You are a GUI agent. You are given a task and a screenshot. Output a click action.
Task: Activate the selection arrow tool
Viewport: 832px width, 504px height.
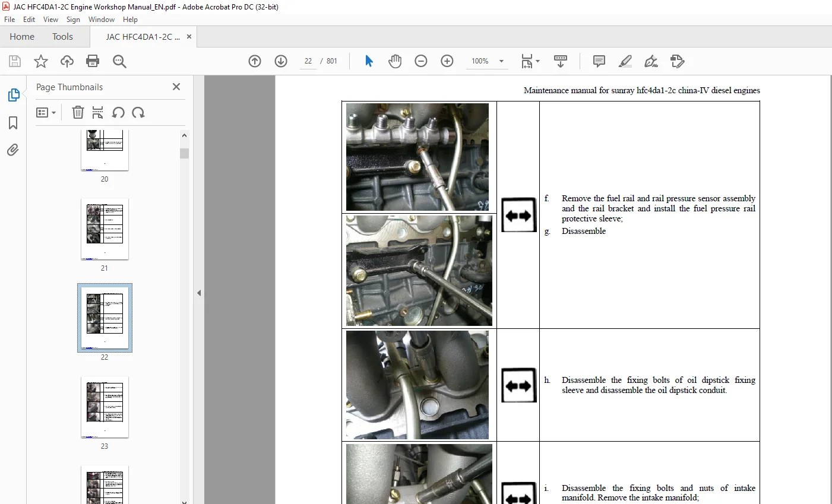pyautogui.click(x=369, y=61)
